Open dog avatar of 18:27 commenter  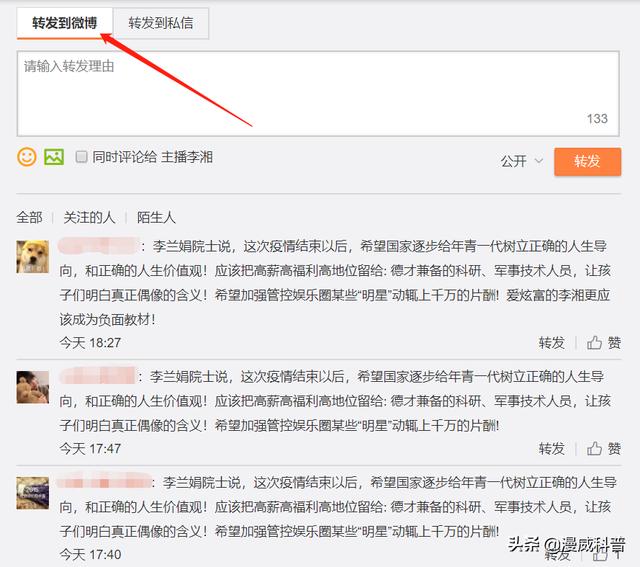33,257
